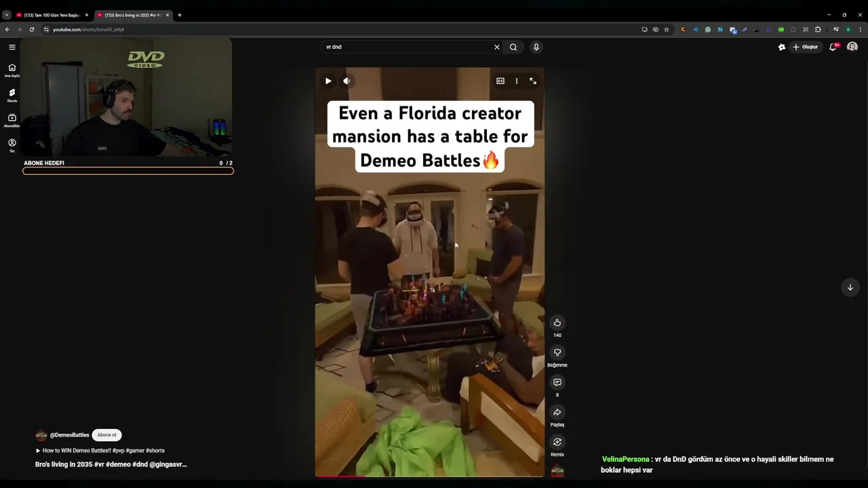
Task: Close the 'Bro's living in 2035' tab
Action: [x=167, y=15]
